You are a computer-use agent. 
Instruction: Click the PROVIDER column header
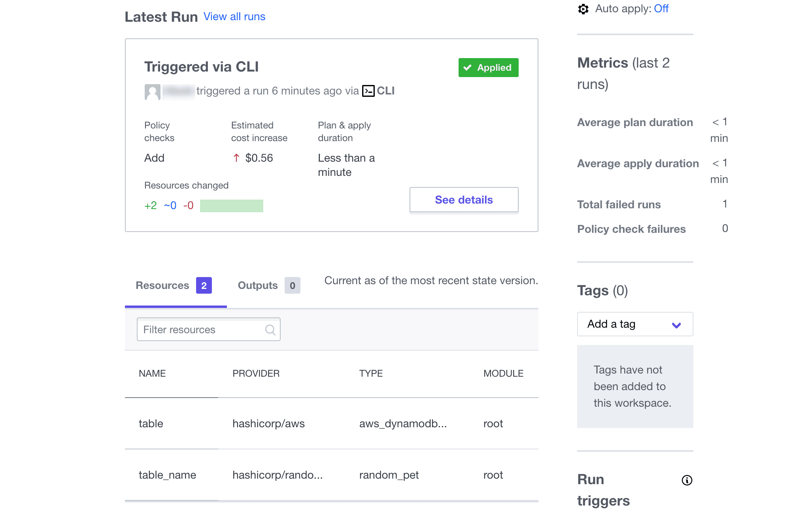[256, 374]
